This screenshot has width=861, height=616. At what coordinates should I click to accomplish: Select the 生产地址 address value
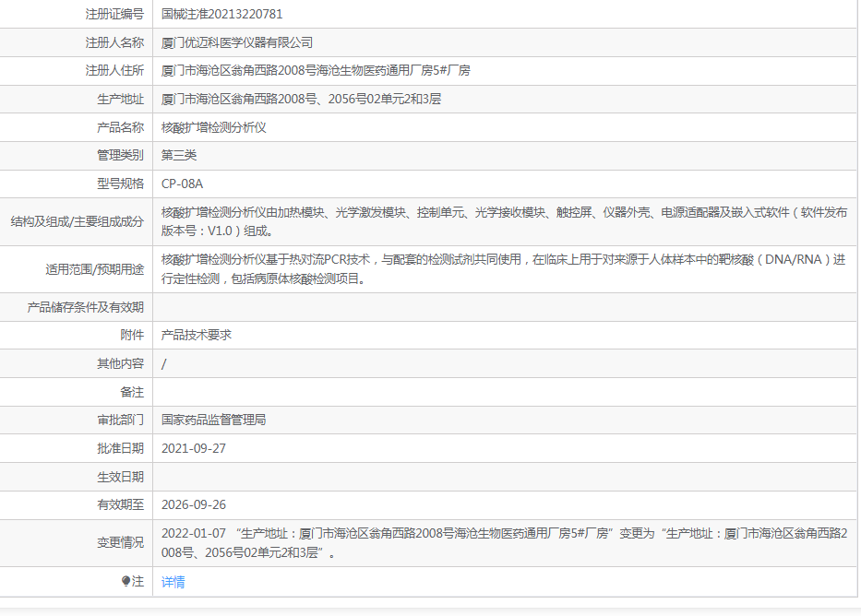point(301,100)
